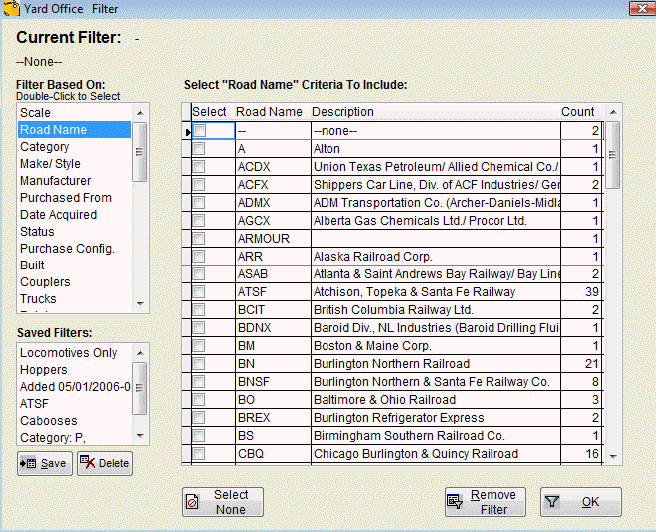Select the Added 05/01/2006 saved filter

tap(74, 386)
